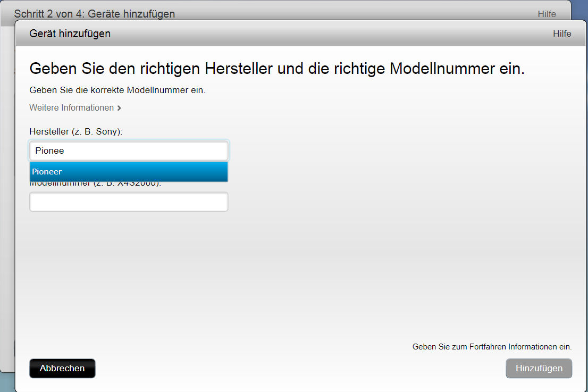This screenshot has height=392, width=588.
Task: Focus the Hersteller field containing Pionee
Action: 128,151
